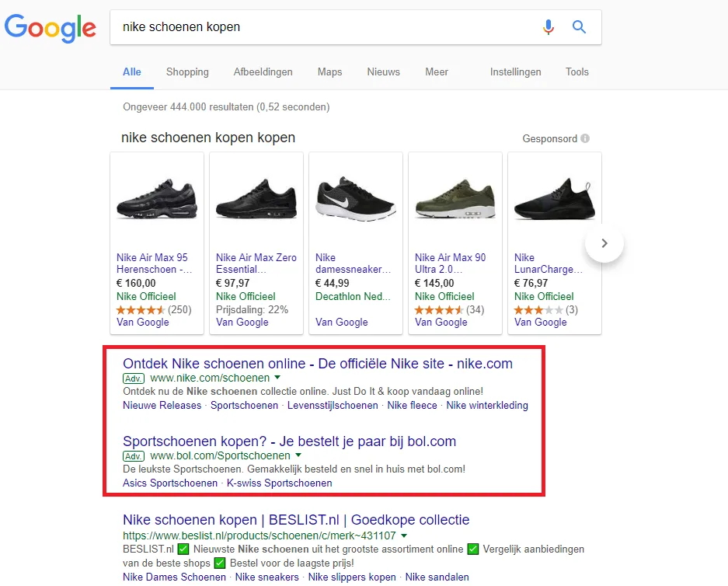Open the 'Sportschoenen' sitelink under Nike ad
Screen dimensions: 728x586
click(244, 406)
